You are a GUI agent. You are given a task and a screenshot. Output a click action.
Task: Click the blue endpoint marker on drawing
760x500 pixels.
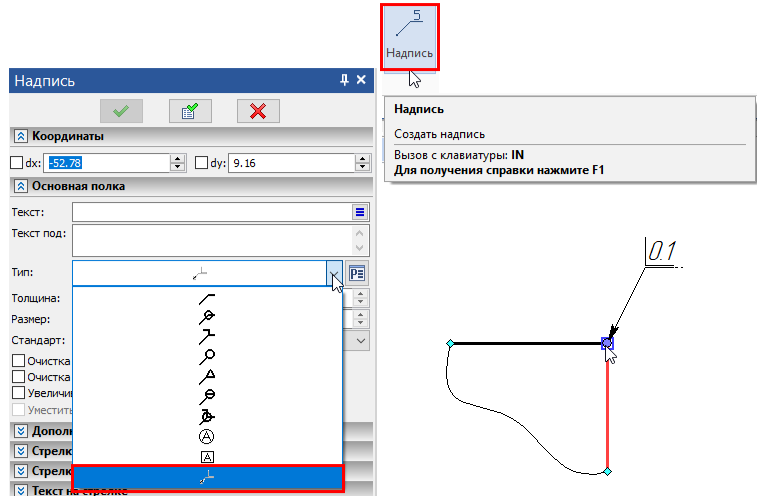[607, 343]
